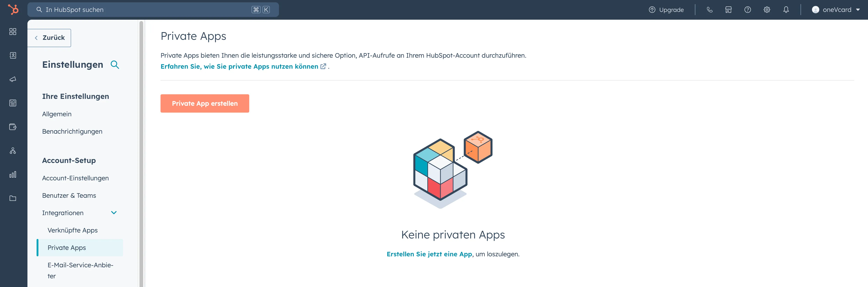Click the phone calling icon in top bar
The height and width of the screenshot is (287, 868).
(710, 10)
